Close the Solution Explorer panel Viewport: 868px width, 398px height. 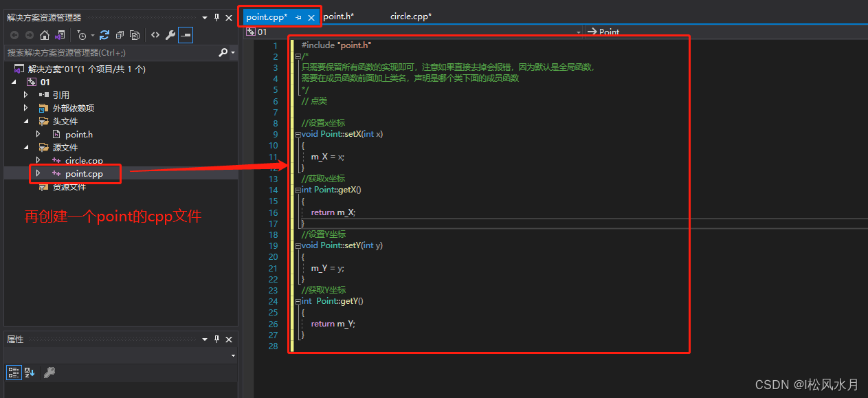229,17
